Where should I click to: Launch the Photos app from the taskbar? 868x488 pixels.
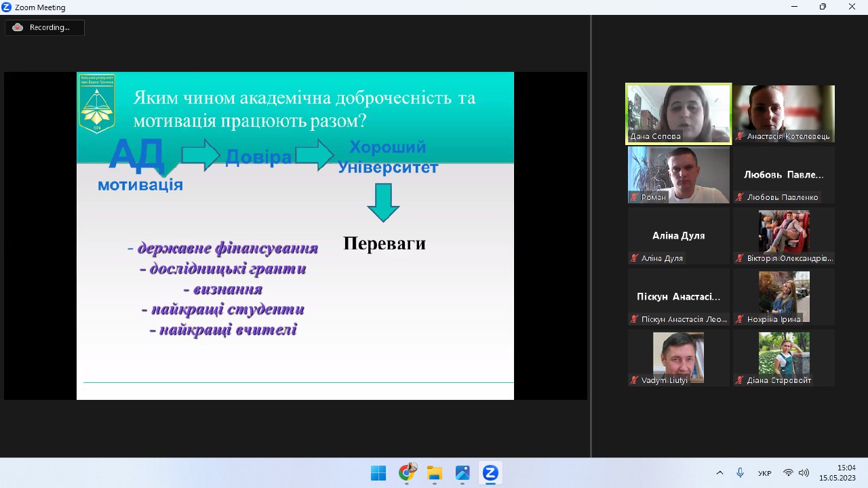tap(462, 473)
